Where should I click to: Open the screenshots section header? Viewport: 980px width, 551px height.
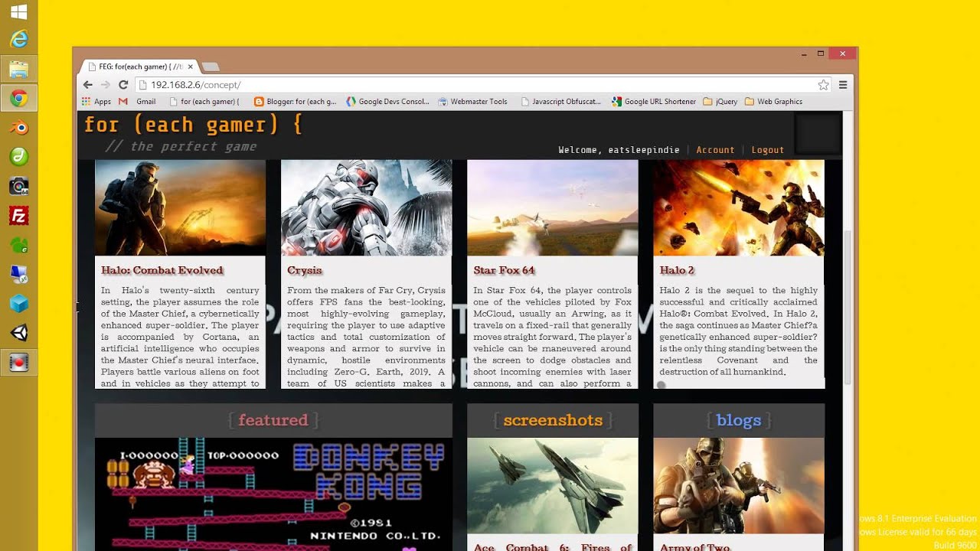tap(553, 420)
